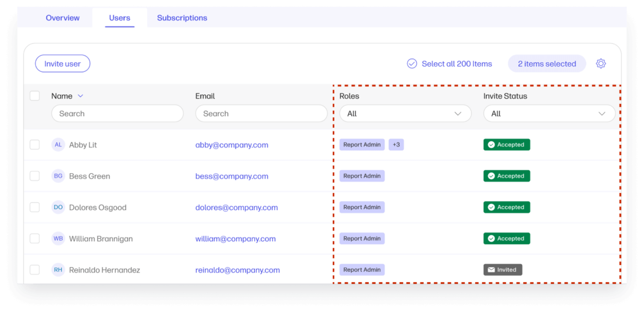Open william@company.com email link
The width and height of the screenshot is (644, 312).
[235, 239]
